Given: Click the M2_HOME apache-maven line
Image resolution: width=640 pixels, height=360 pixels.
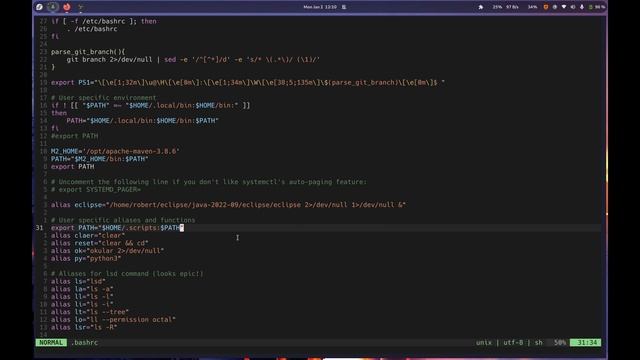Looking at the screenshot, I should click(x=115, y=151).
